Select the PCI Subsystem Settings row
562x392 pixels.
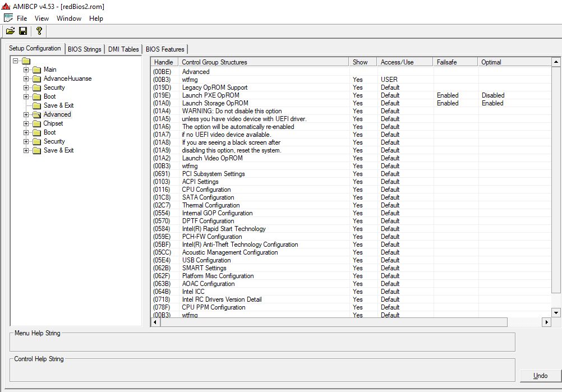[351, 174]
